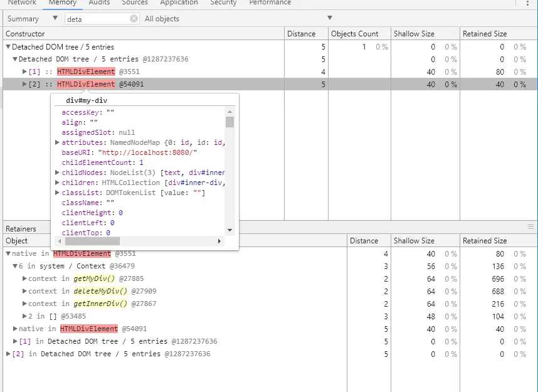This screenshot has height=392, width=538.
Task: Sort by Objects Count column header
Action: 359,34
